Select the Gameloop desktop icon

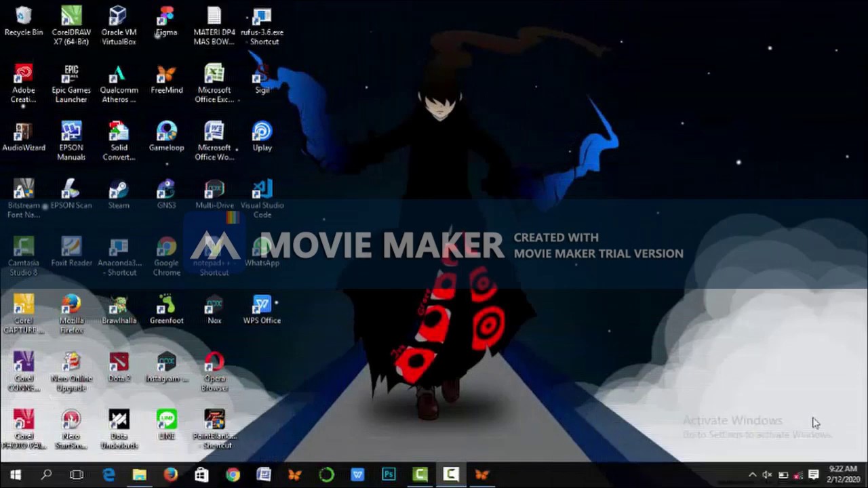(166, 137)
